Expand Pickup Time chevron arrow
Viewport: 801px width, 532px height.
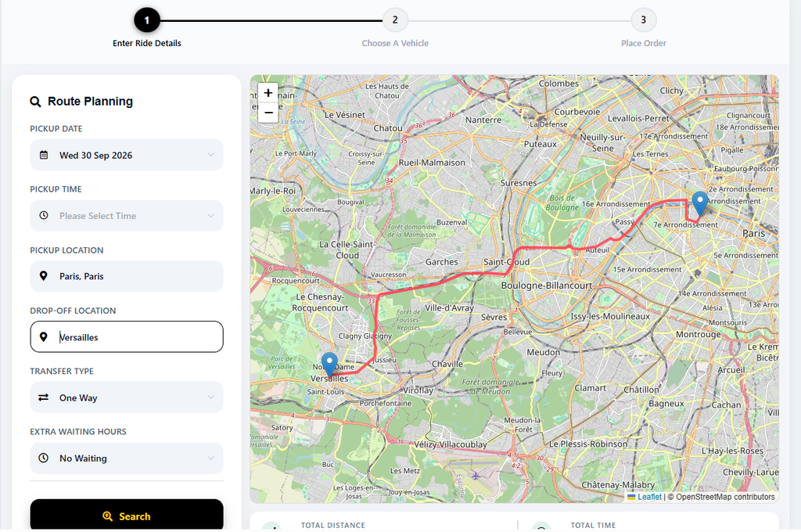click(x=211, y=216)
